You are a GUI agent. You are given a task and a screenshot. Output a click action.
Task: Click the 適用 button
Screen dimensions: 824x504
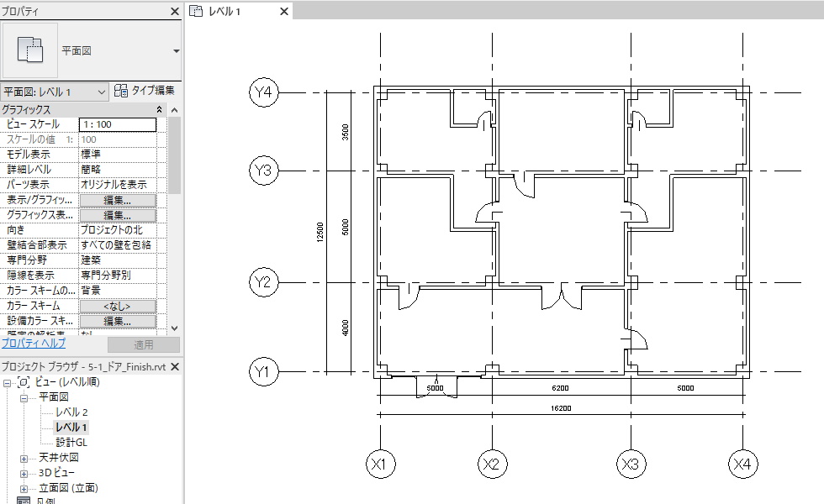[x=144, y=345]
